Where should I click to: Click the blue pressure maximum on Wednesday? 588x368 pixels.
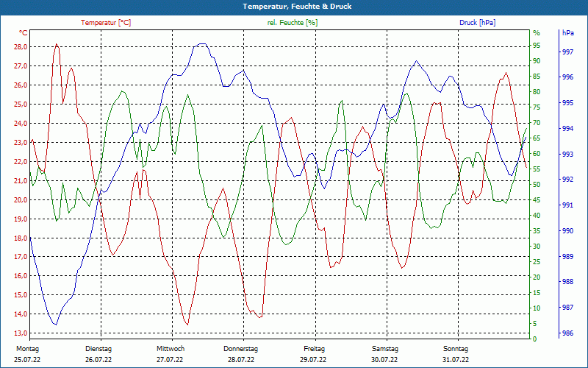pos(202,44)
